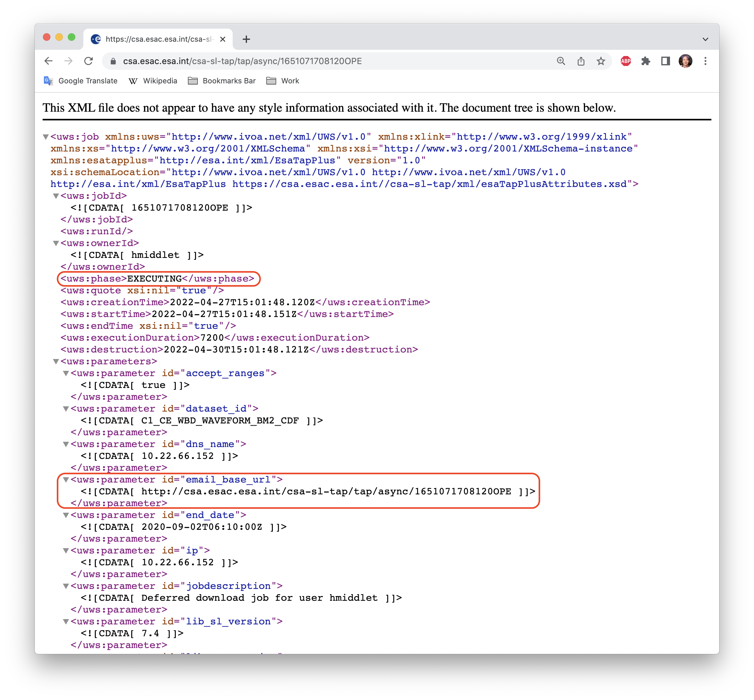Click the email base URL CDATA text
Screen dimensions: 754x700
click(326, 491)
